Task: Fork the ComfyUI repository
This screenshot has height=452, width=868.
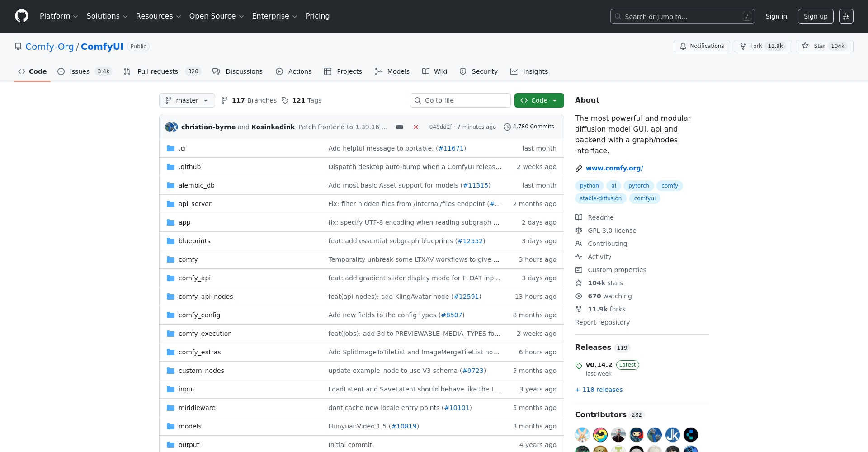Action: [x=762, y=46]
